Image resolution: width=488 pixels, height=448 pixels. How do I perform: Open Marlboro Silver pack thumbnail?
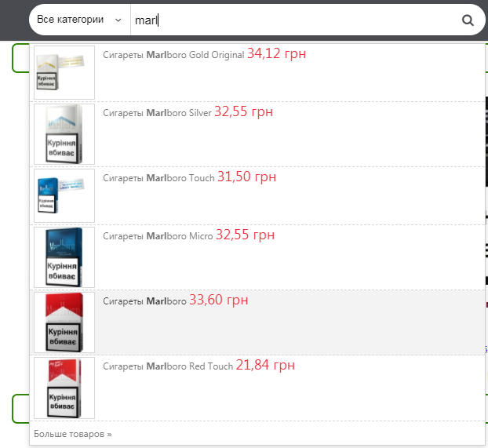(x=64, y=134)
